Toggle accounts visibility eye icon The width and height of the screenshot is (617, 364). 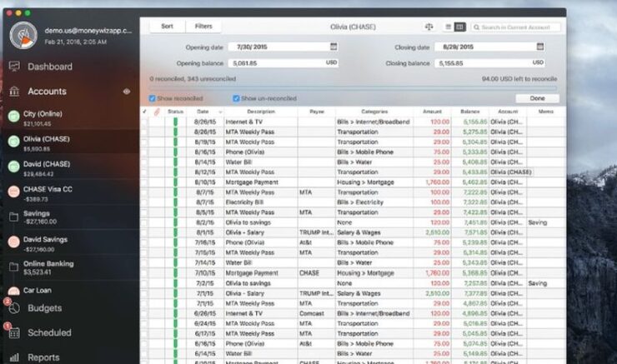coord(126,91)
